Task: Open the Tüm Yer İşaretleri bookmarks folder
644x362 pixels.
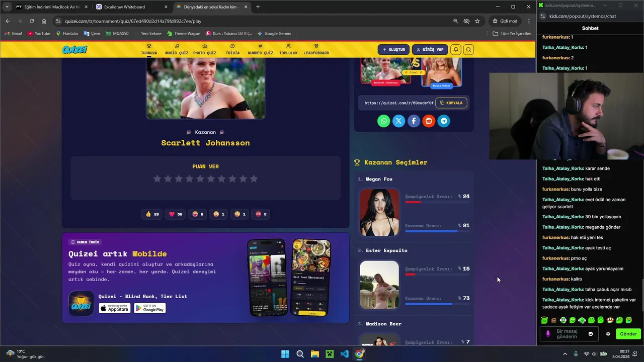Action: [x=512, y=34]
